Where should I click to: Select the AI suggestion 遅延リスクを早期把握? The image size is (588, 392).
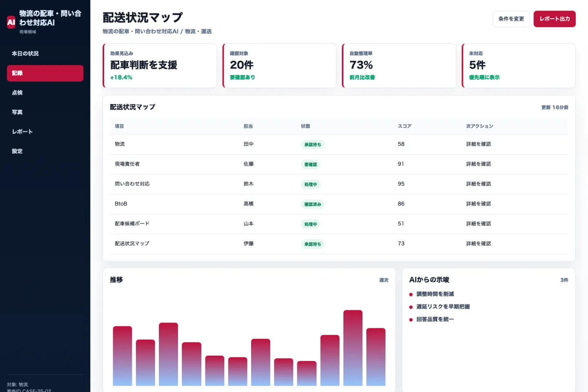click(x=443, y=307)
